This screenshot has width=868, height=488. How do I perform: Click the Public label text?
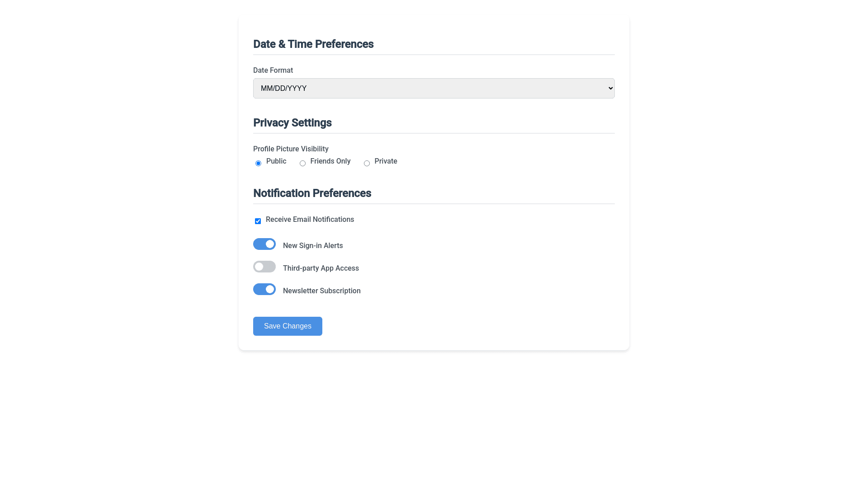[x=276, y=161]
